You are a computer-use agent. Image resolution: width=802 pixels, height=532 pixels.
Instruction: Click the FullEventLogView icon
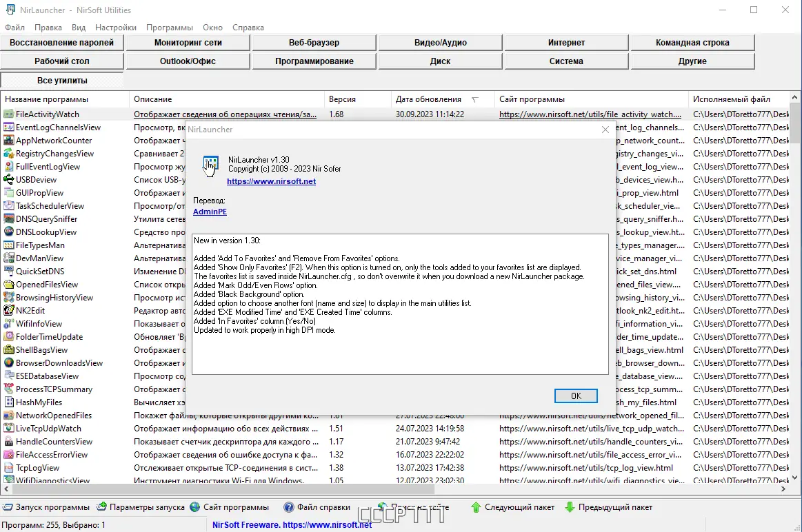(9, 167)
